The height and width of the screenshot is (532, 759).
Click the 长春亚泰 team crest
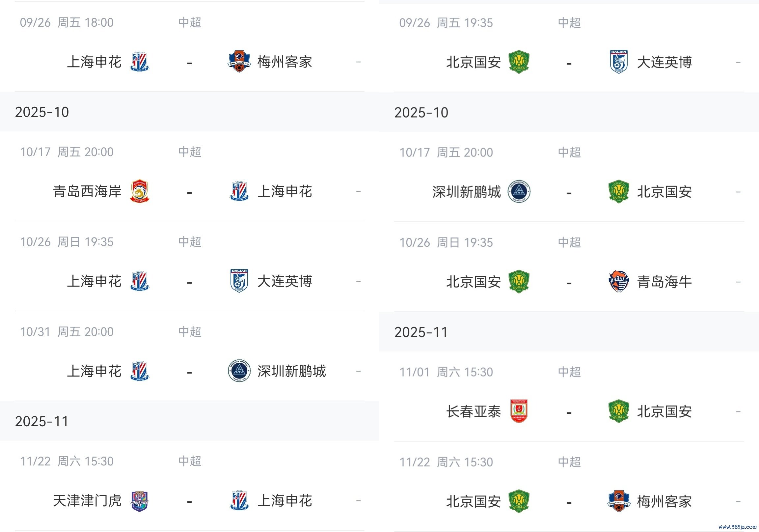pos(519,411)
